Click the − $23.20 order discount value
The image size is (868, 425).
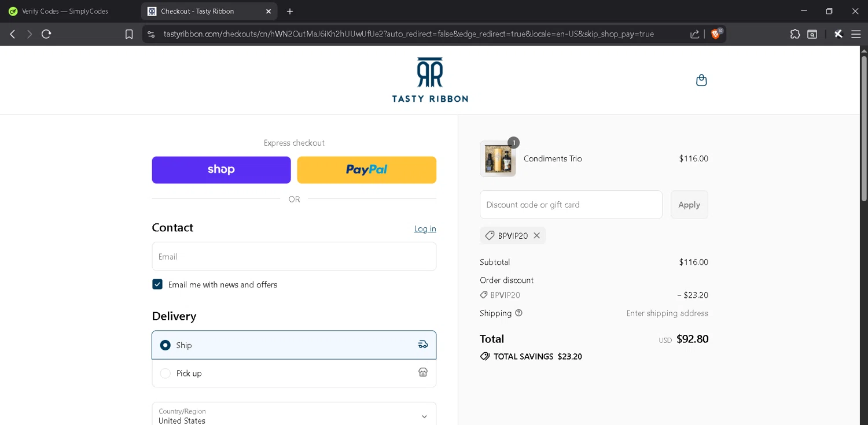click(x=693, y=295)
